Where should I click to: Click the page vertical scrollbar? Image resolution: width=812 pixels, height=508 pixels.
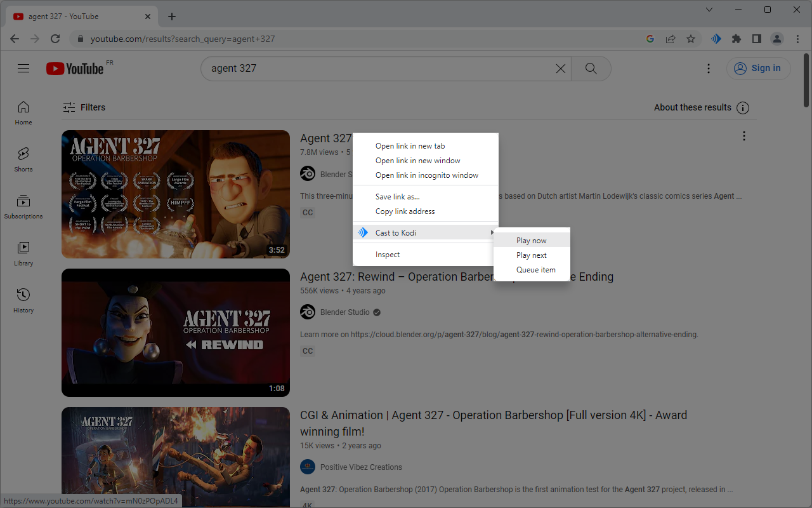point(806,81)
